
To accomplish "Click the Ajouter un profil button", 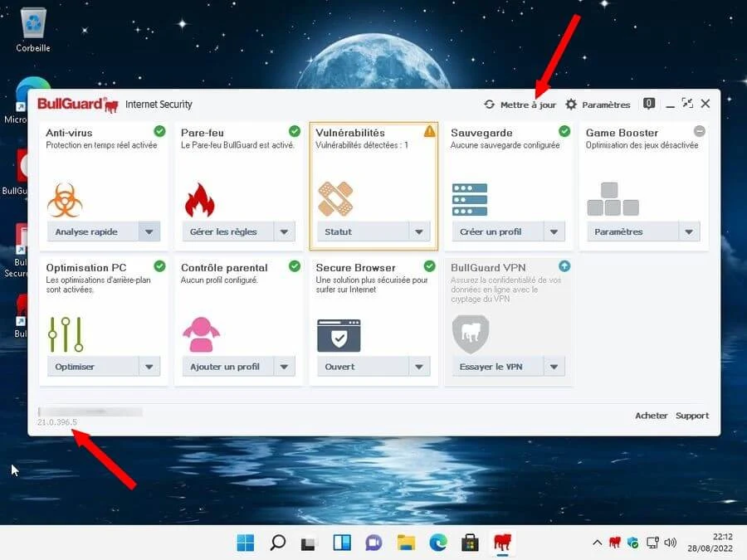I will tap(228, 367).
